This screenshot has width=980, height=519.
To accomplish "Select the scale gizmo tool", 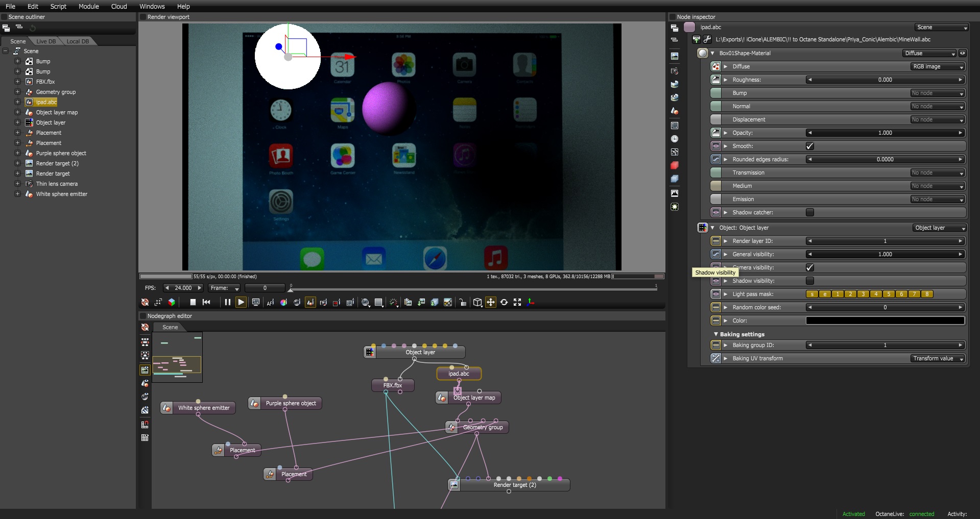I will pyautogui.click(x=517, y=302).
